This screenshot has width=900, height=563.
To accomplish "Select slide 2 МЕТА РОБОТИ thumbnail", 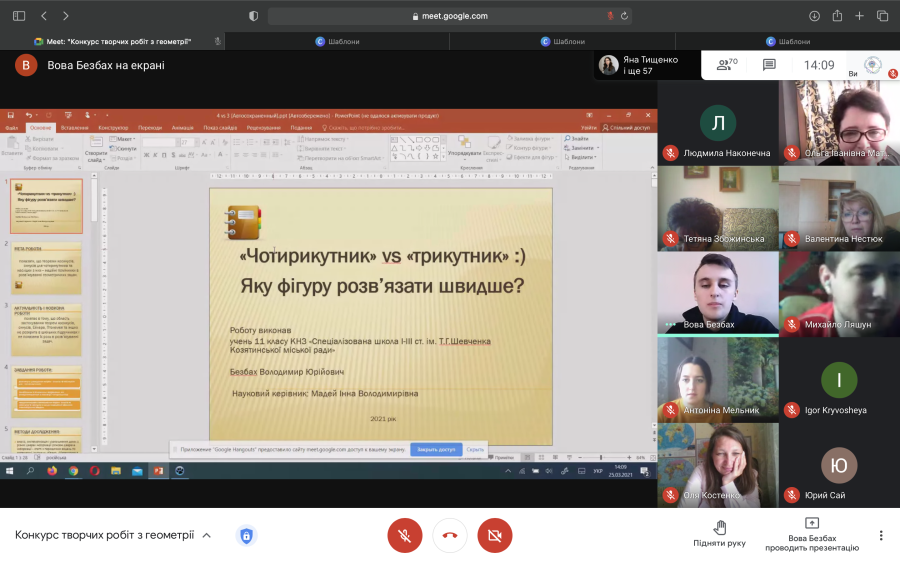I will pyautogui.click(x=46, y=268).
